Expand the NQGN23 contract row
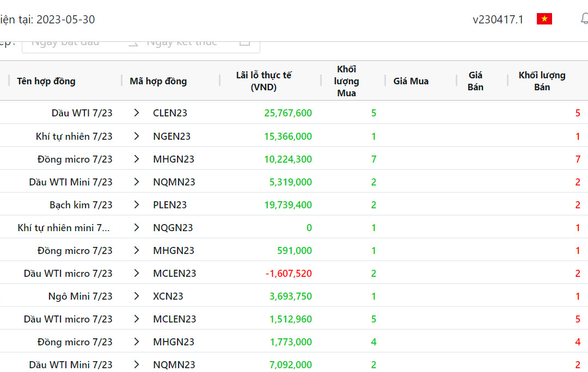Viewport: 588px width, 372px height. click(137, 227)
